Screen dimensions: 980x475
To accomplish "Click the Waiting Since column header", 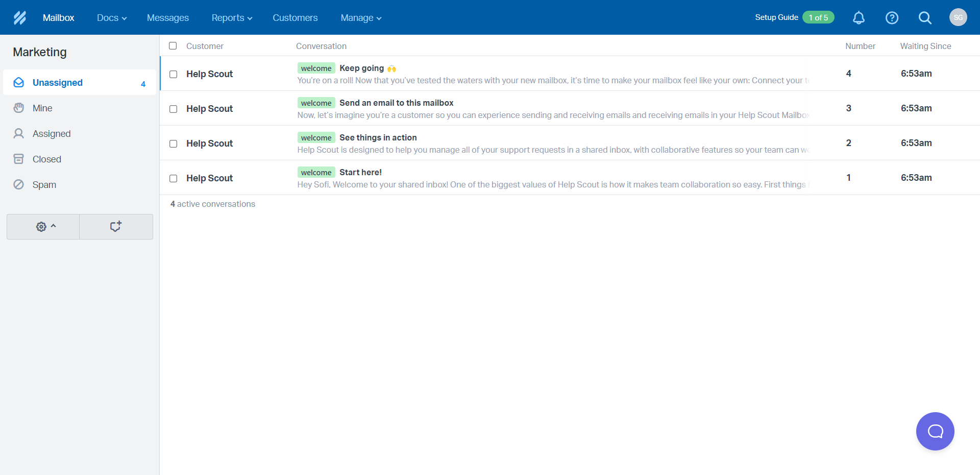I will 925,46.
